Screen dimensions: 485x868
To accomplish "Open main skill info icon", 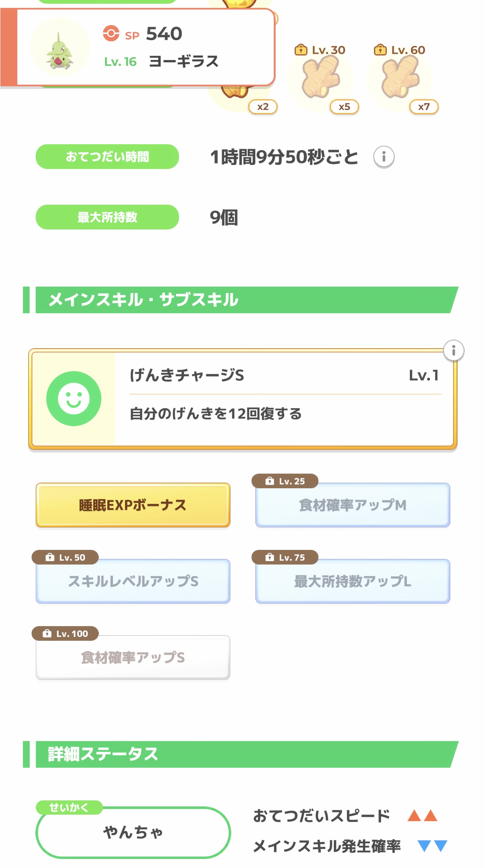I will 453,351.
